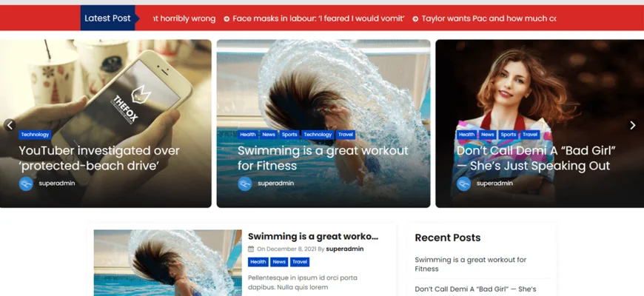This screenshot has height=296, width=644.
Task: Open Face masks in labour ticker headline
Action: tap(319, 18)
